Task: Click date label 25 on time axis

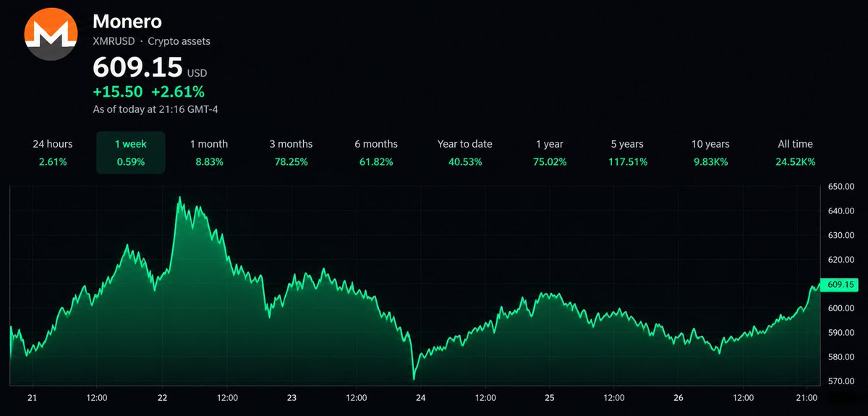Action: 550,398
